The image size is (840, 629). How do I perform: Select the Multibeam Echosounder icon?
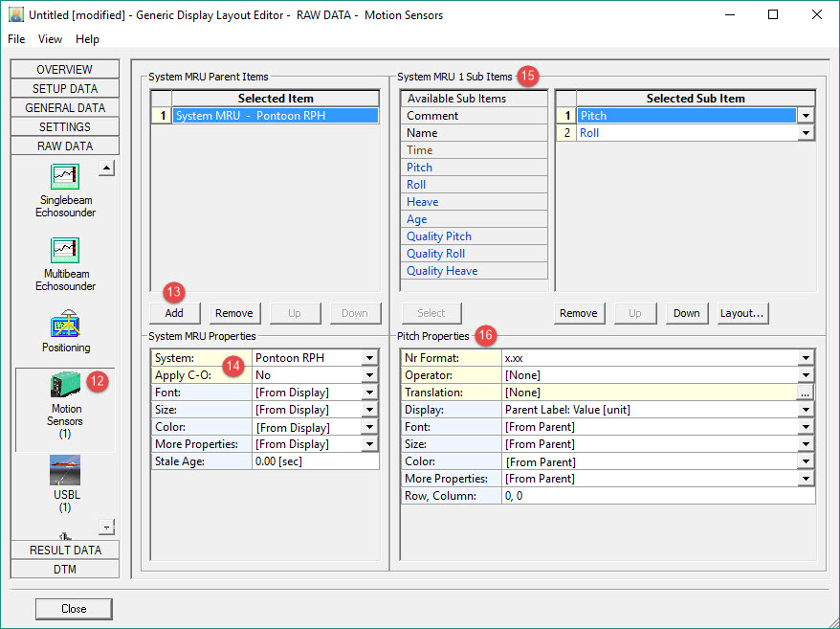point(65,251)
